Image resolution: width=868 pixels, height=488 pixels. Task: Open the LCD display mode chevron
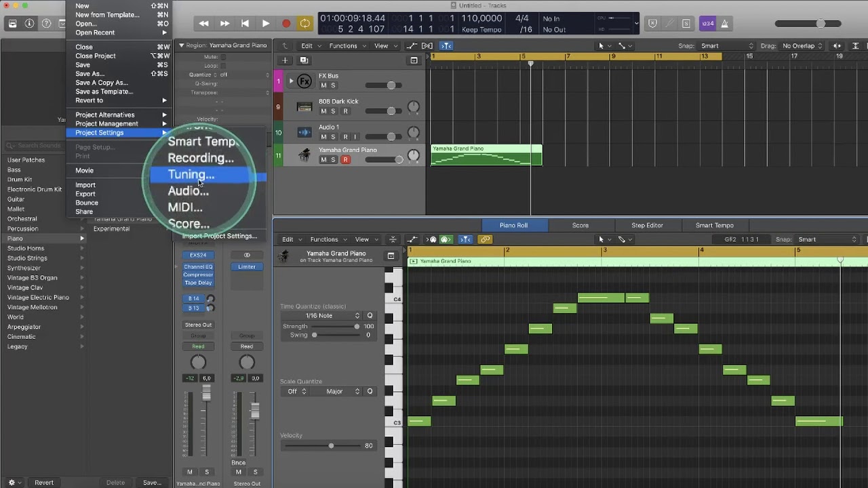(x=636, y=23)
